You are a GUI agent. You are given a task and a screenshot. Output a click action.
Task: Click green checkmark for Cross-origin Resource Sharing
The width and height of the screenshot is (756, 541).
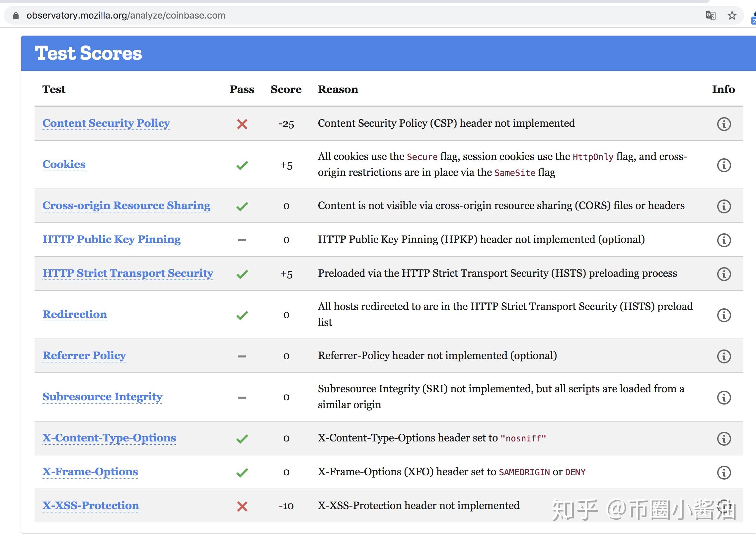pyautogui.click(x=242, y=206)
